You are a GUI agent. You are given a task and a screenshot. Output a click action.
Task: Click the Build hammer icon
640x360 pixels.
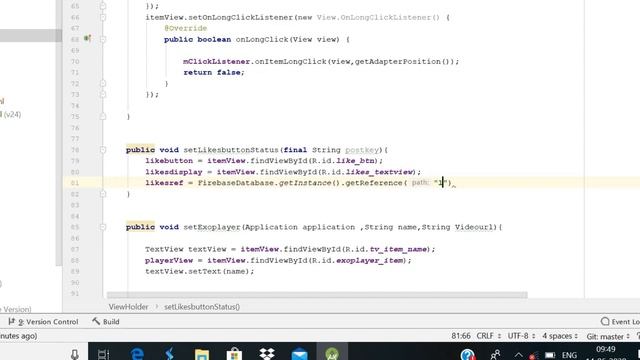tap(96, 322)
